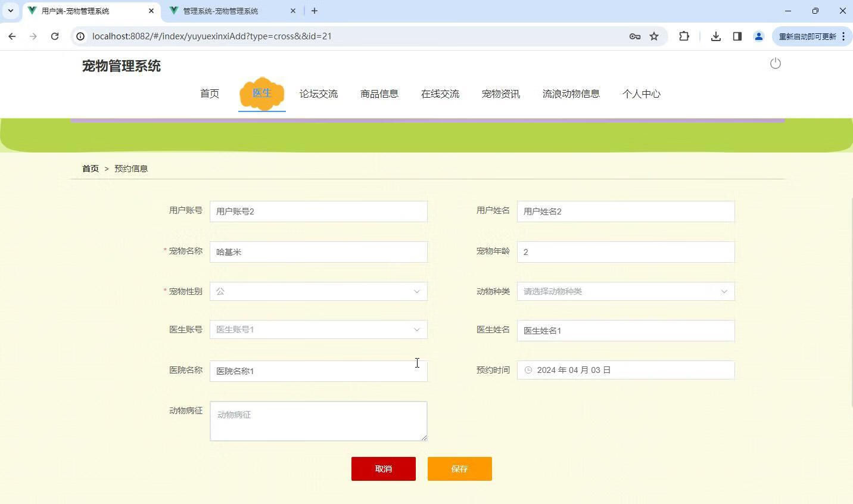
Task: Go to 在线交流 section
Action: tap(440, 94)
